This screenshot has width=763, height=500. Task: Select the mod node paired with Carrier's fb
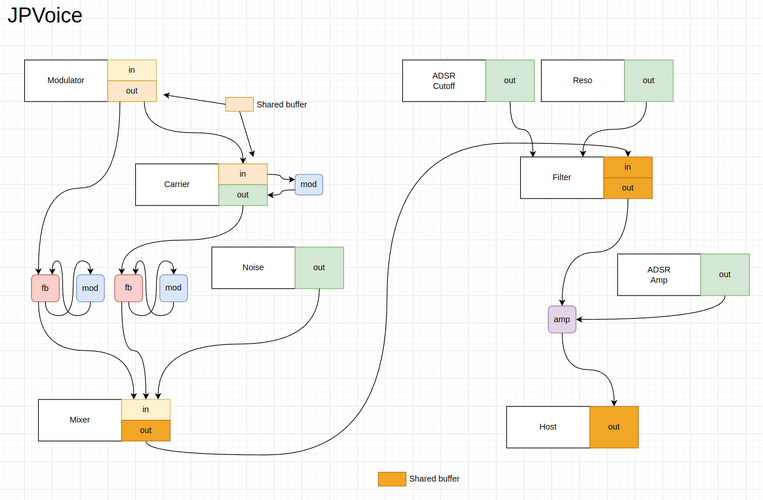[174, 288]
